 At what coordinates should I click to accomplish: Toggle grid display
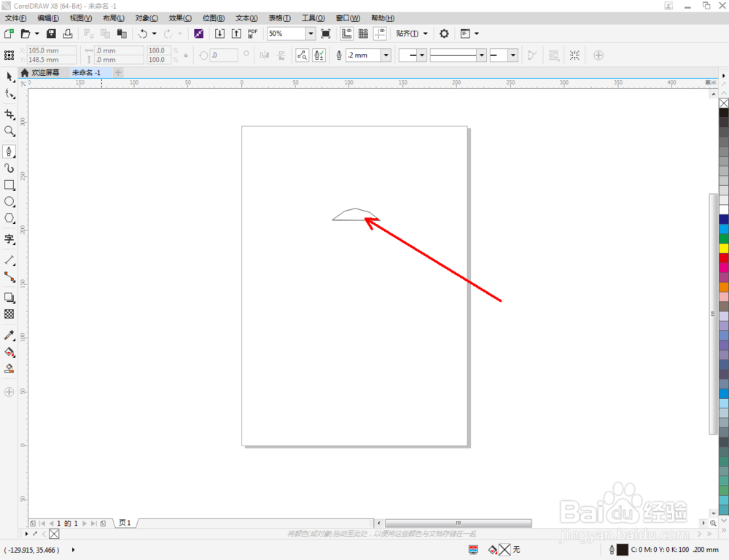click(364, 34)
